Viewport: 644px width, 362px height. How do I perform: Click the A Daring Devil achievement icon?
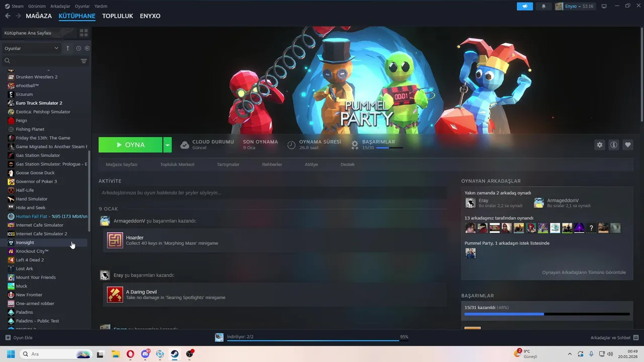pyautogui.click(x=115, y=295)
